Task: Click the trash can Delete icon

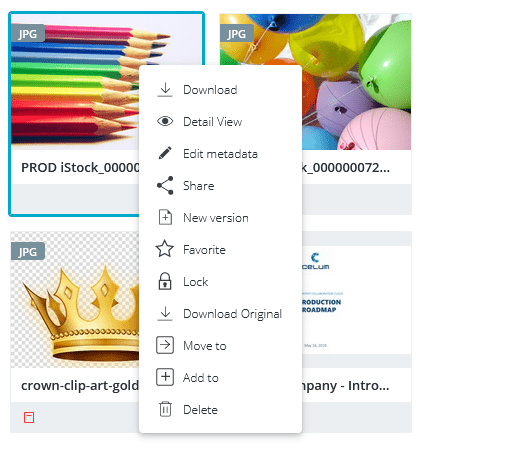Action: click(165, 409)
